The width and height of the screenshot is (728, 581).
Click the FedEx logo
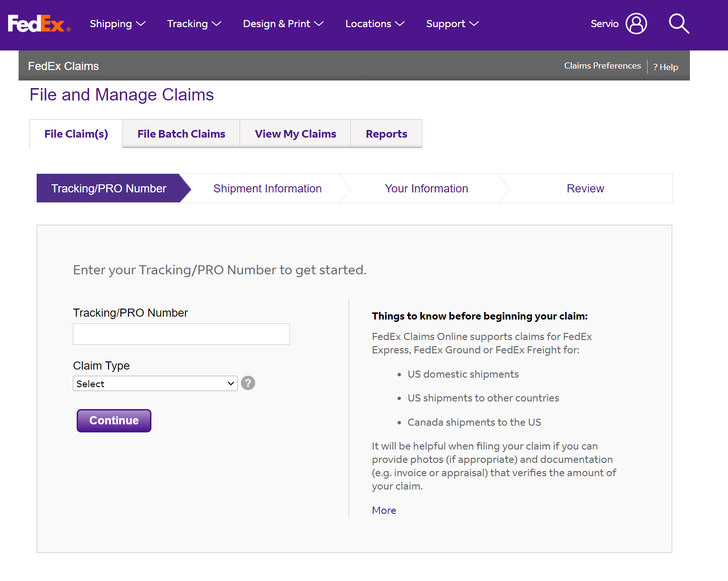(x=39, y=23)
